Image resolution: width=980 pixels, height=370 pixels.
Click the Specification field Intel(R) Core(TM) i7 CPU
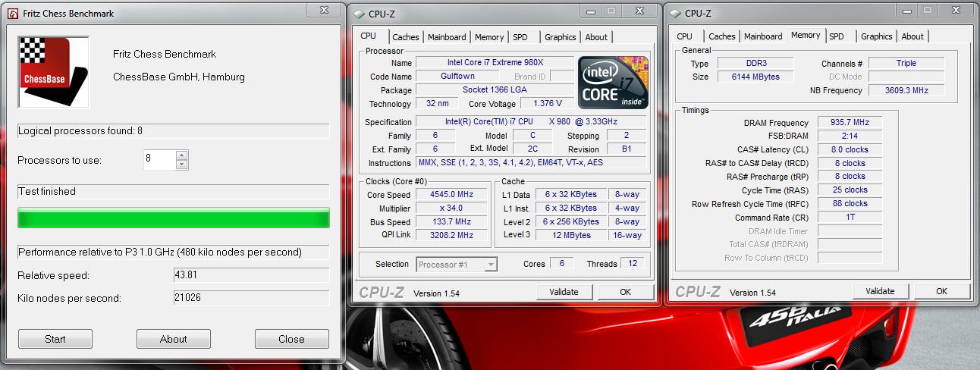[532, 122]
